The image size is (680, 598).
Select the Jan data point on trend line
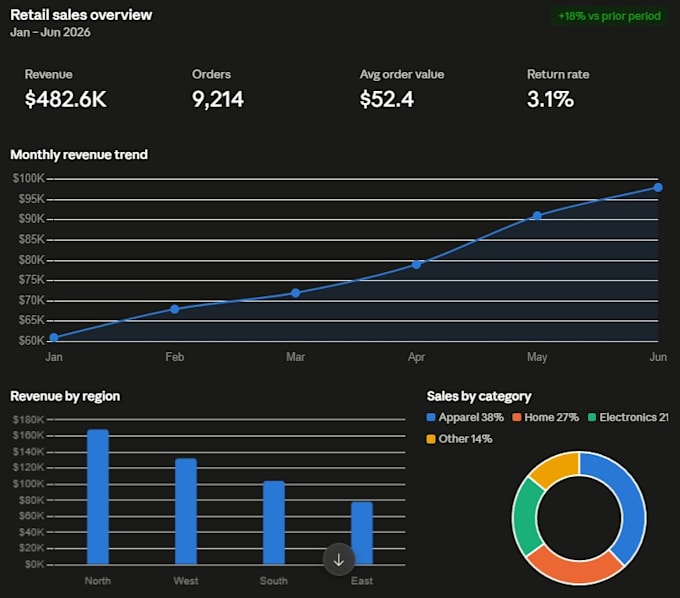54,337
